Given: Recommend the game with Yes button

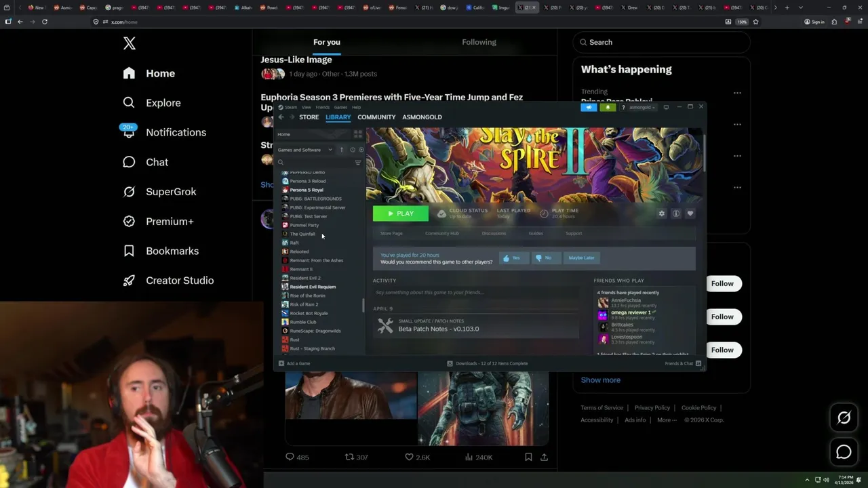Looking at the screenshot, I should [x=514, y=258].
